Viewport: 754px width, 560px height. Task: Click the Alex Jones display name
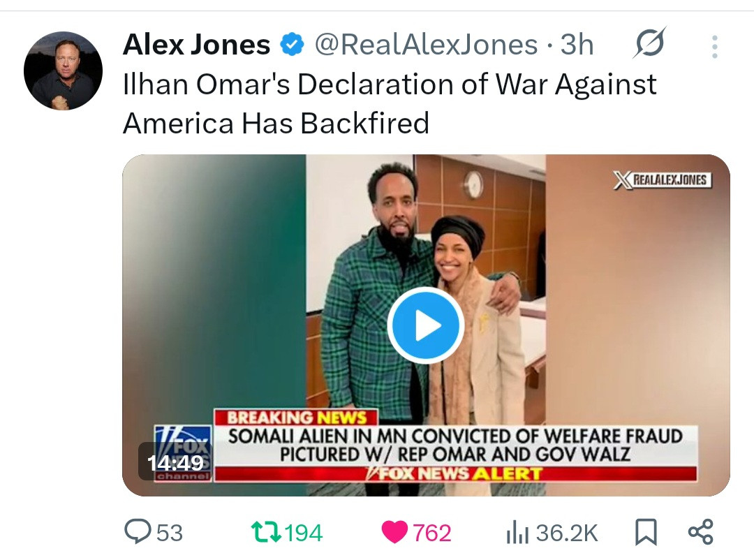click(196, 45)
